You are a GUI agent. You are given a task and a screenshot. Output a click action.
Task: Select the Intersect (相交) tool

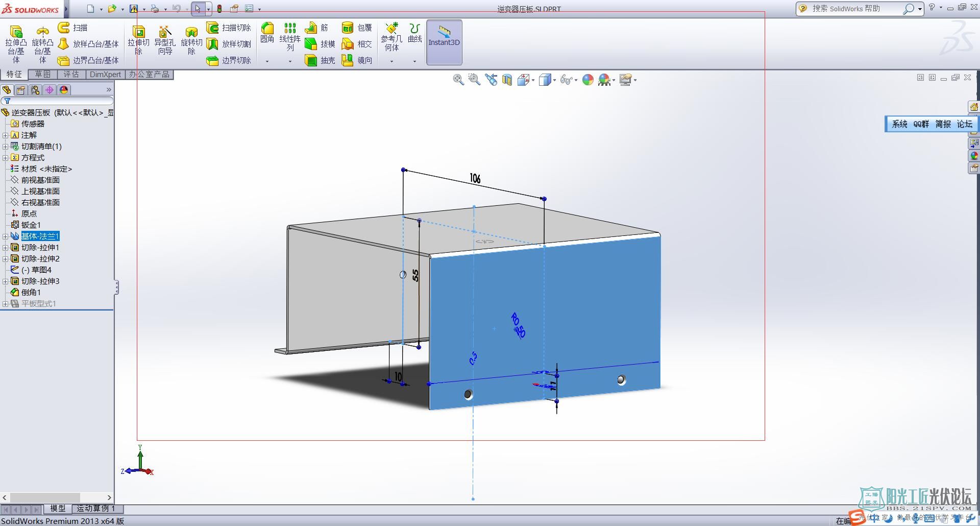[x=357, y=44]
